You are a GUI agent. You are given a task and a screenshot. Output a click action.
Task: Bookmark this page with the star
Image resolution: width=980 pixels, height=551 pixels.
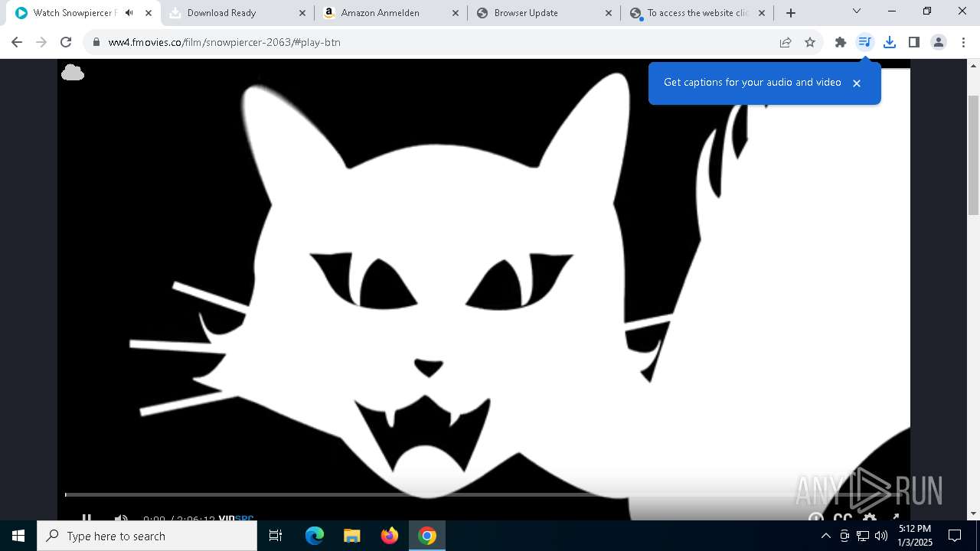point(810,42)
